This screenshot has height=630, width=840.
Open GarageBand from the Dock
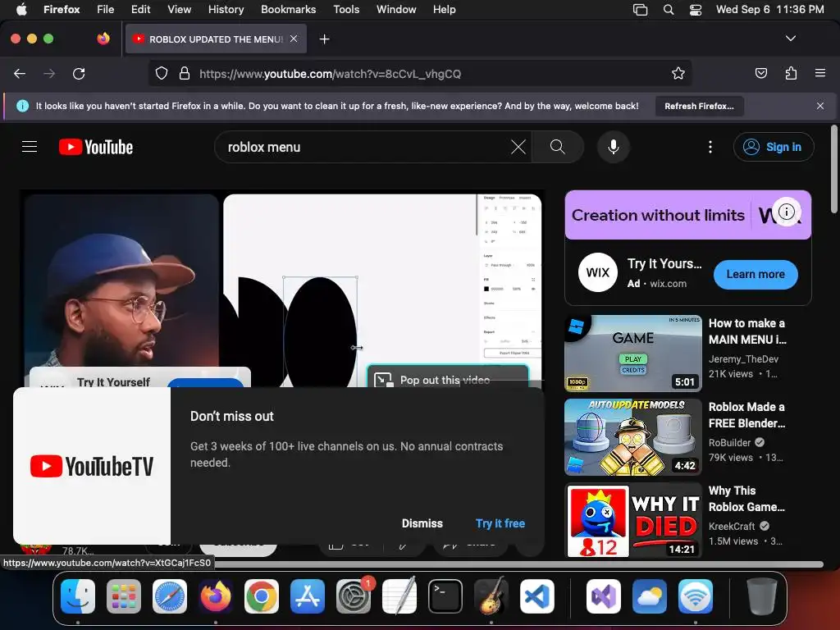(491, 596)
